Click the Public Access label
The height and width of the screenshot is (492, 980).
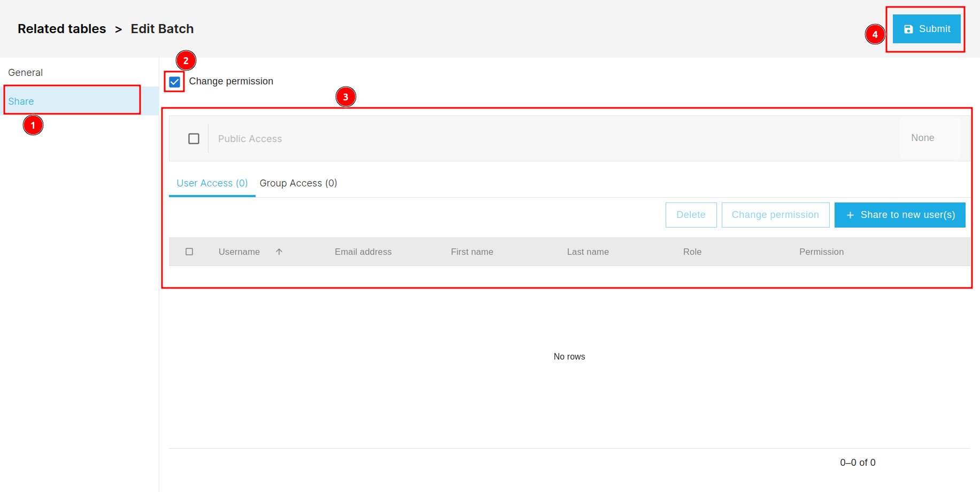250,139
